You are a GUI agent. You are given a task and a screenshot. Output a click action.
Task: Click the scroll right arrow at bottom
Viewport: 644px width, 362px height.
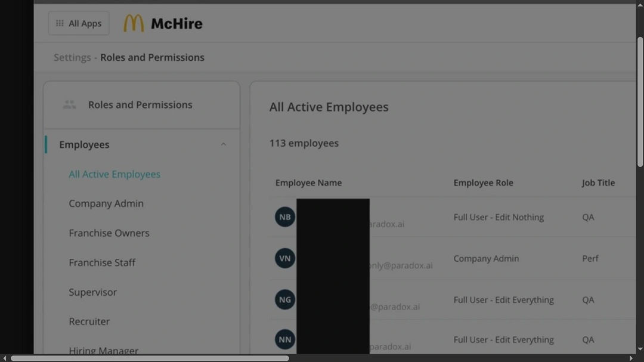[x=631, y=358]
